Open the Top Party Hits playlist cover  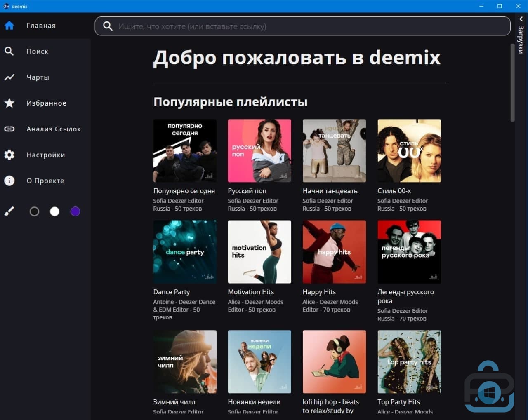point(409,362)
